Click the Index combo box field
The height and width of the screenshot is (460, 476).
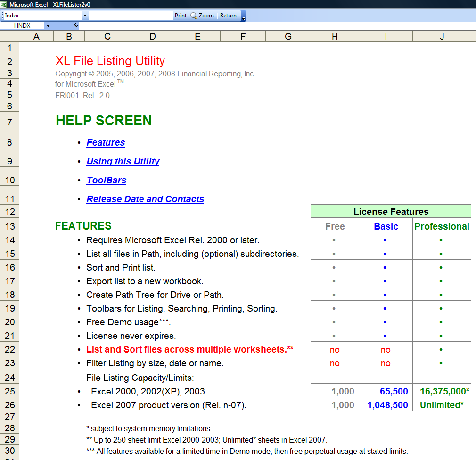(43, 16)
